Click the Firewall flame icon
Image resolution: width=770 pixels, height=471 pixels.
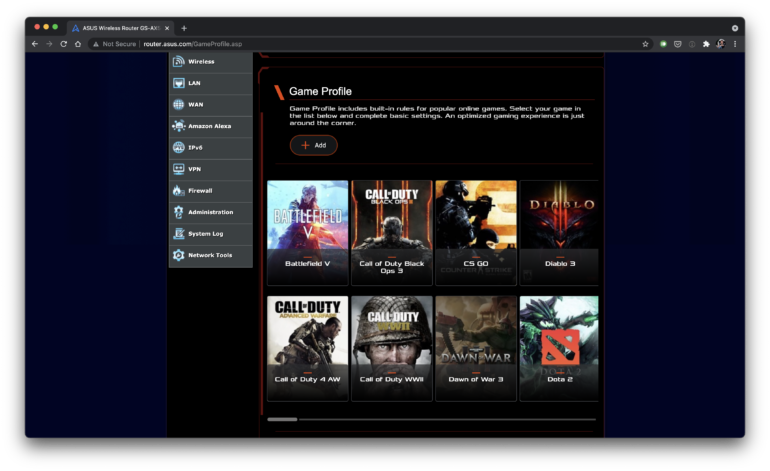click(178, 191)
